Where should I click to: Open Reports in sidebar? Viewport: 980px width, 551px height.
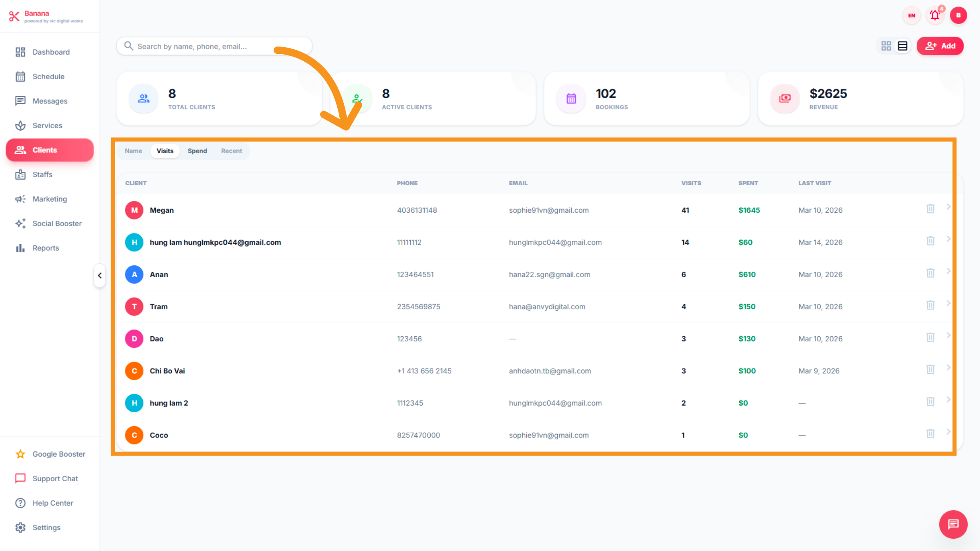pos(45,248)
